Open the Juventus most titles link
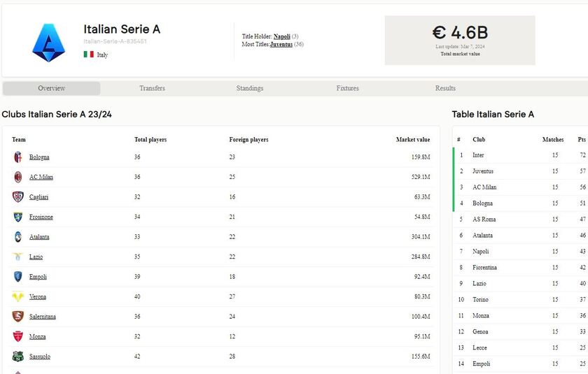 [281, 44]
